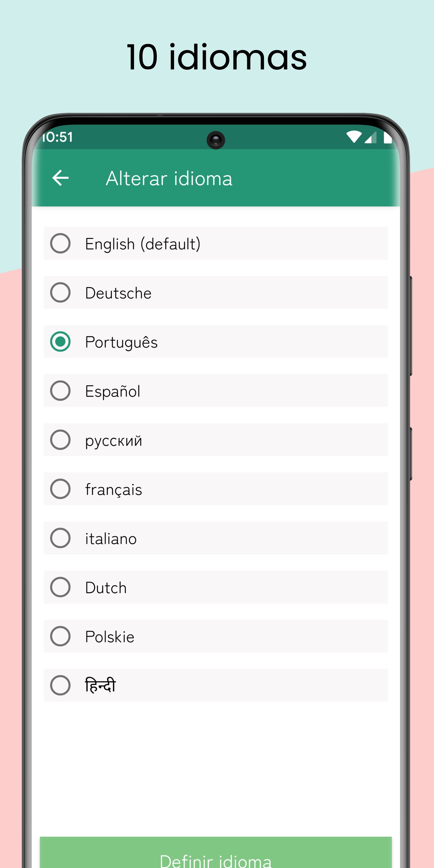Tap the Alterar idioma header title
The height and width of the screenshot is (868, 434).
pos(169,178)
